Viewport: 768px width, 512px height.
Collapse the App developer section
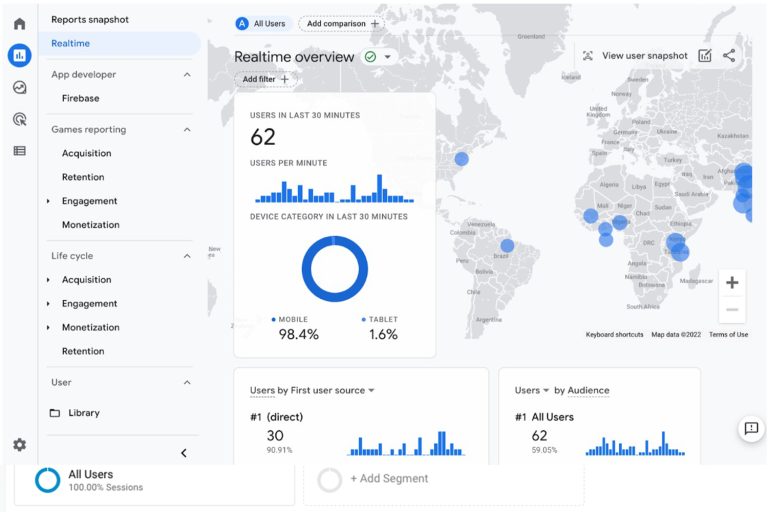pos(187,75)
